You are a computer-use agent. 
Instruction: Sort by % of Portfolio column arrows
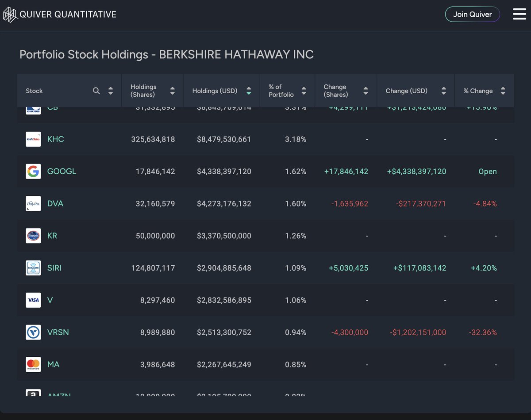point(304,91)
